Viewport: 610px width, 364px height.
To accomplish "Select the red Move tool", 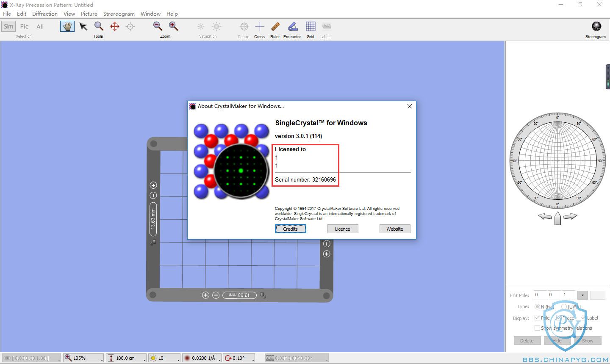I will pos(114,26).
